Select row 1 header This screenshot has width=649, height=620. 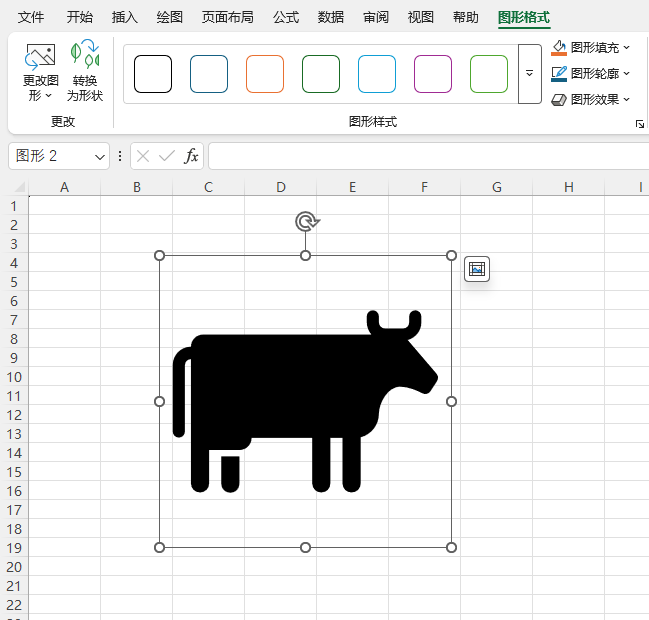coord(14,206)
